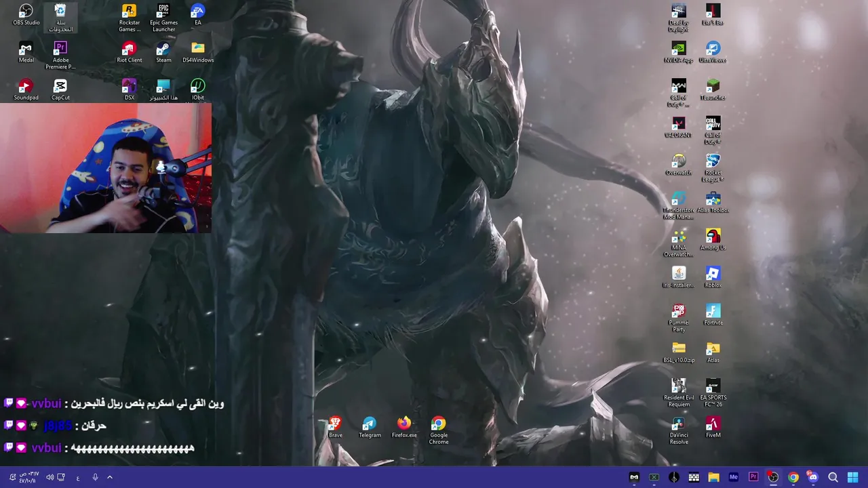This screenshot has height=488, width=868.
Task: Open the Rocket League shortcut
Action: pos(713,167)
